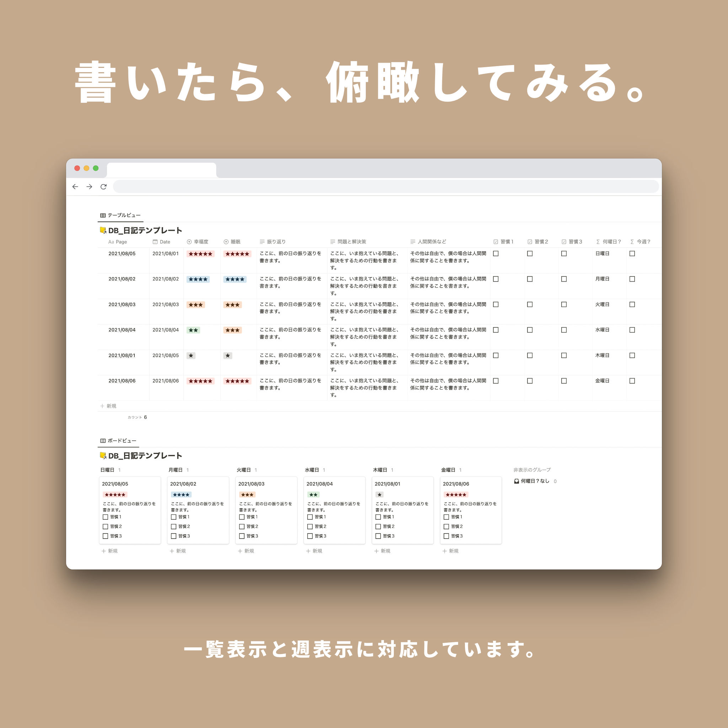Click the カウント 6 footer value
The image size is (728, 728).
(x=137, y=417)
